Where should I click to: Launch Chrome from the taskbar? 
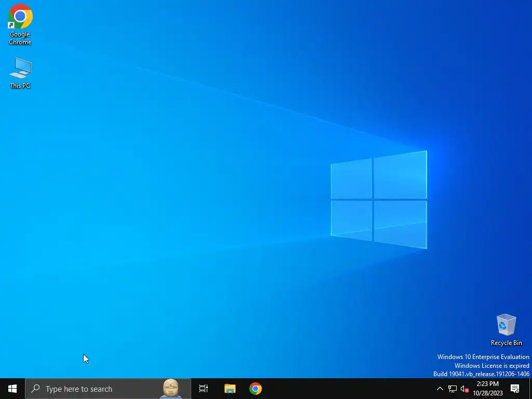(256, 389)
